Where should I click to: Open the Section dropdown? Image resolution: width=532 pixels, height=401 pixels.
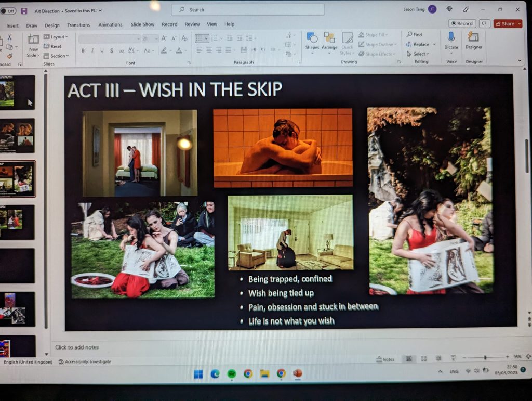point(56,56)
